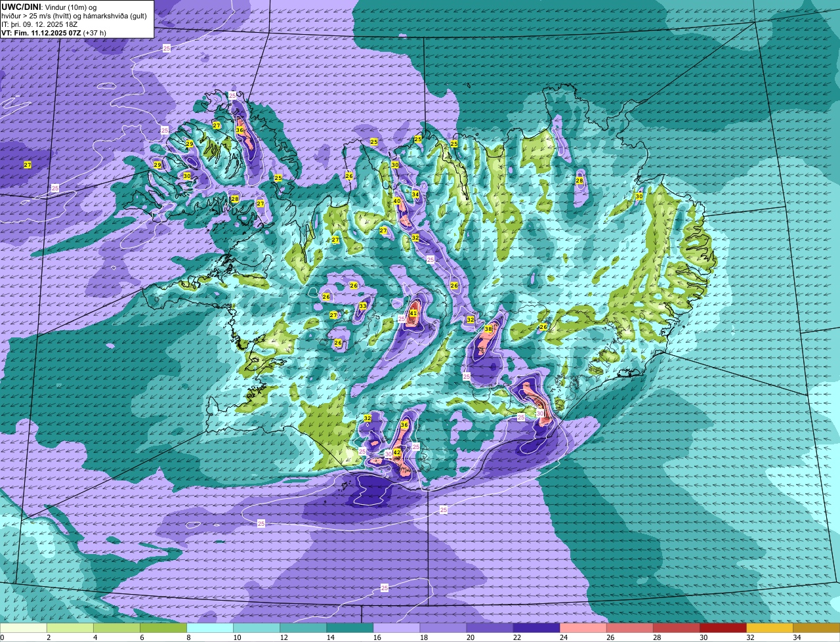This screenshot has width=840, height=642.
Task: Pick the 16–18 m/s light lavender legend swatch
Action: coord(396,628)
